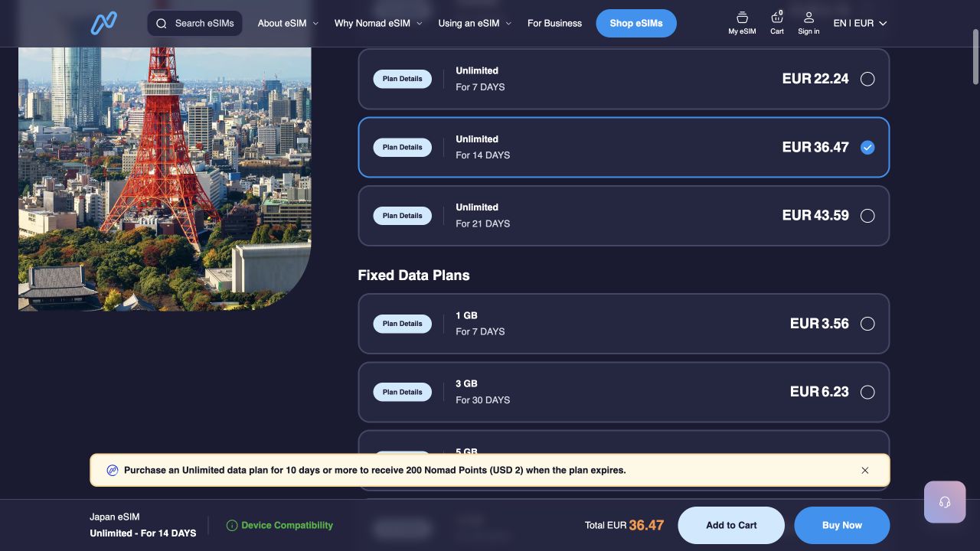Screen dimensions: 980x551
Task: Click the Search eSIMs field
Action: coord(195,24)
